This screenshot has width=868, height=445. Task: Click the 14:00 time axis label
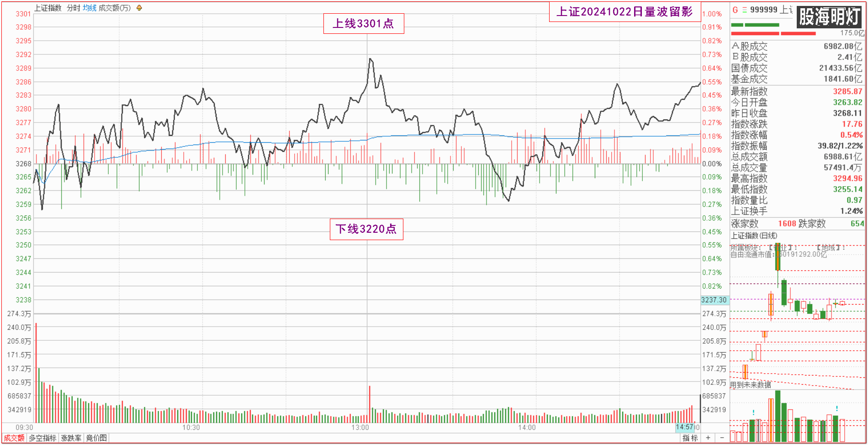pos(527,428)
